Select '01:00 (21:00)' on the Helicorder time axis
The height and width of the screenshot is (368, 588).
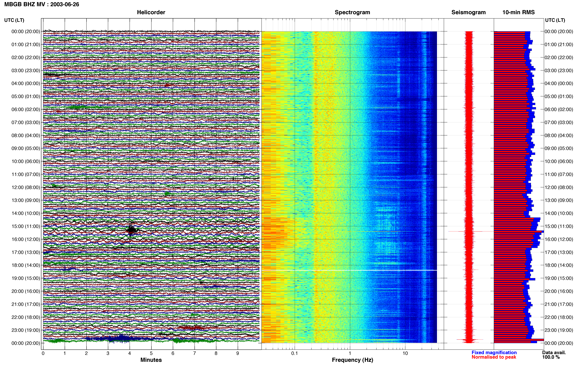click(26, 45)
